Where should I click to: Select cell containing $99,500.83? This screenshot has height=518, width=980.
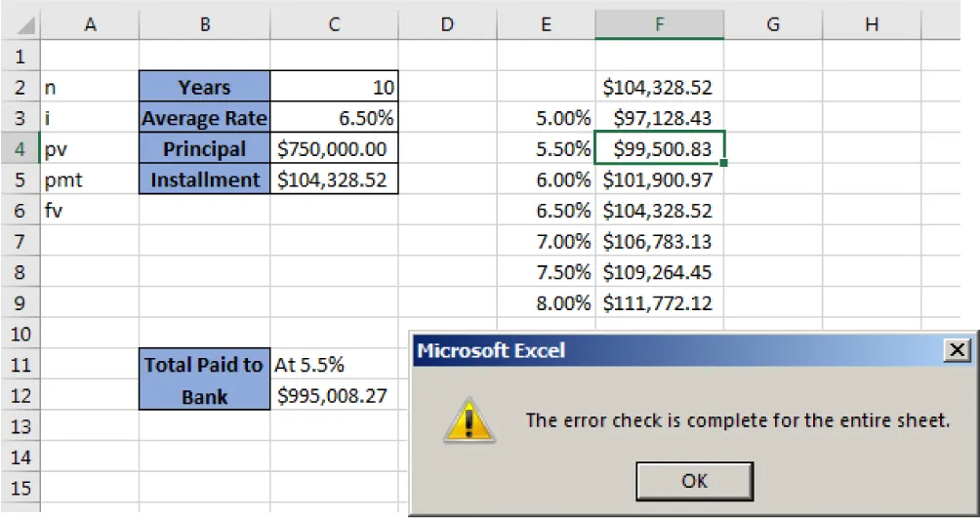(x=659, y=149)
